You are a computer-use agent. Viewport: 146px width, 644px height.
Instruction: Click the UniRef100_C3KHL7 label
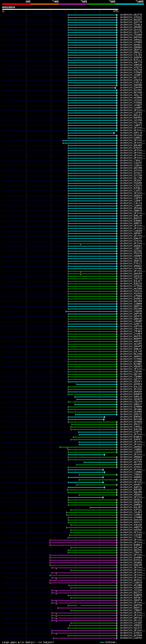[131, 161]
